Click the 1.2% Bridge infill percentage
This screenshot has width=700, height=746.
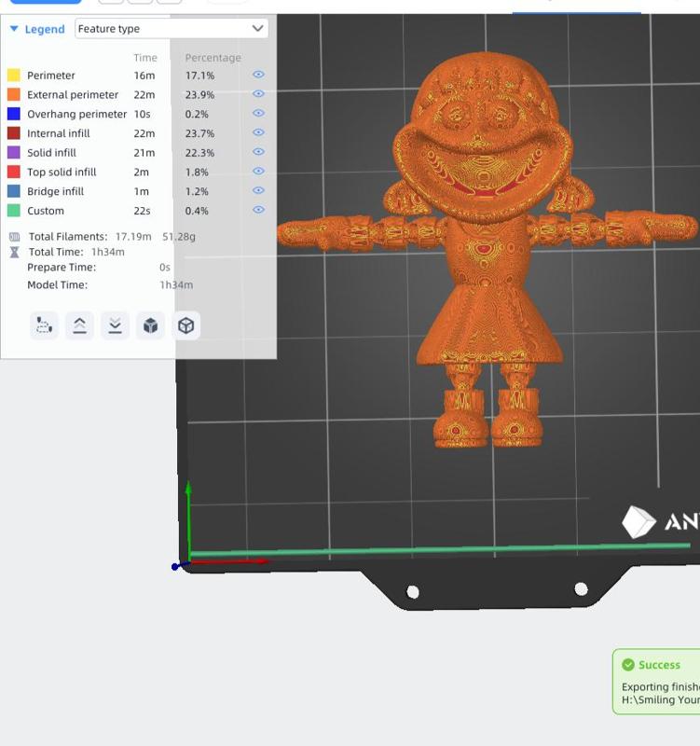click(197, 191)
